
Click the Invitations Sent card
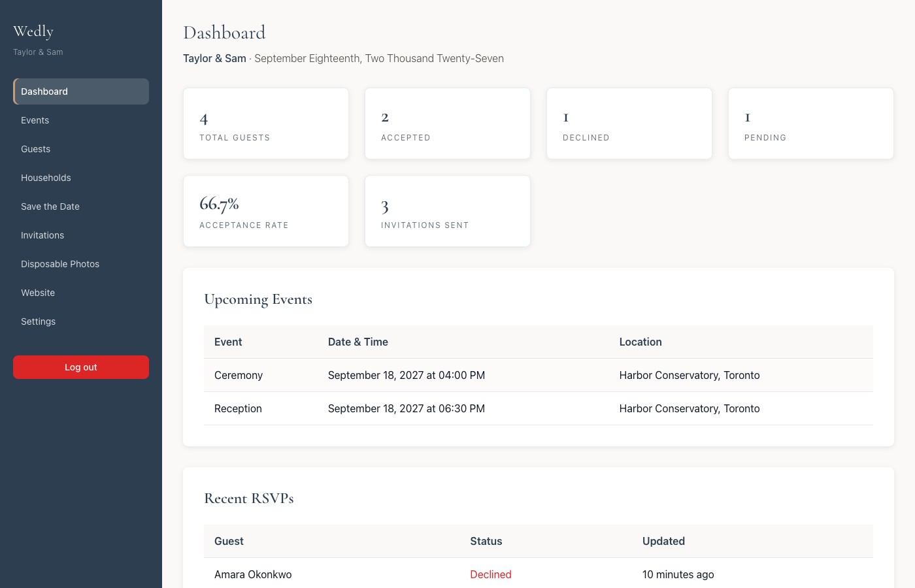448,211
